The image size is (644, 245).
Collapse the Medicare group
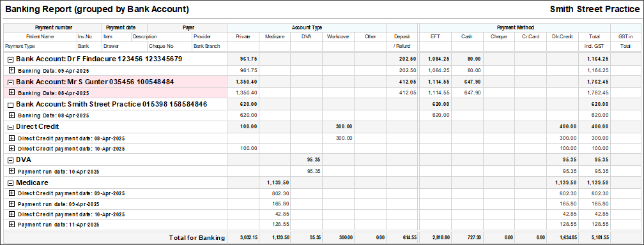click(x=11, y=183)
